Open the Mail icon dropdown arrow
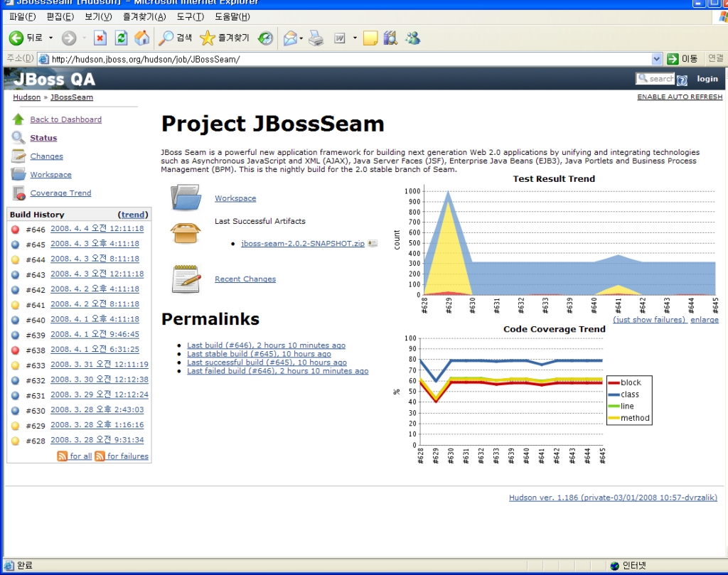 pyautogui.click(x=301, y=38)
